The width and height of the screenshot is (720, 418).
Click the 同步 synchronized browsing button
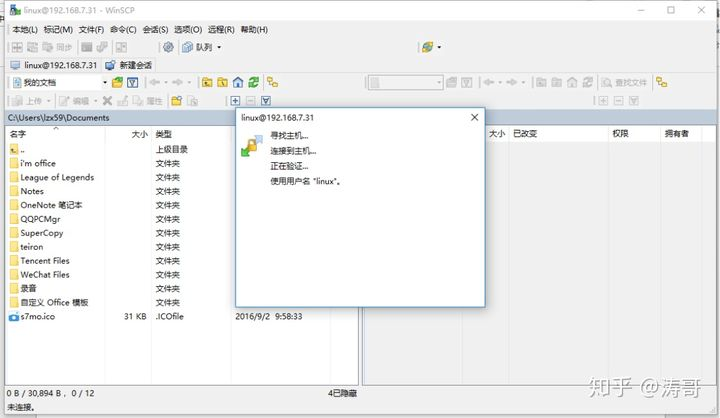(57, 47)
